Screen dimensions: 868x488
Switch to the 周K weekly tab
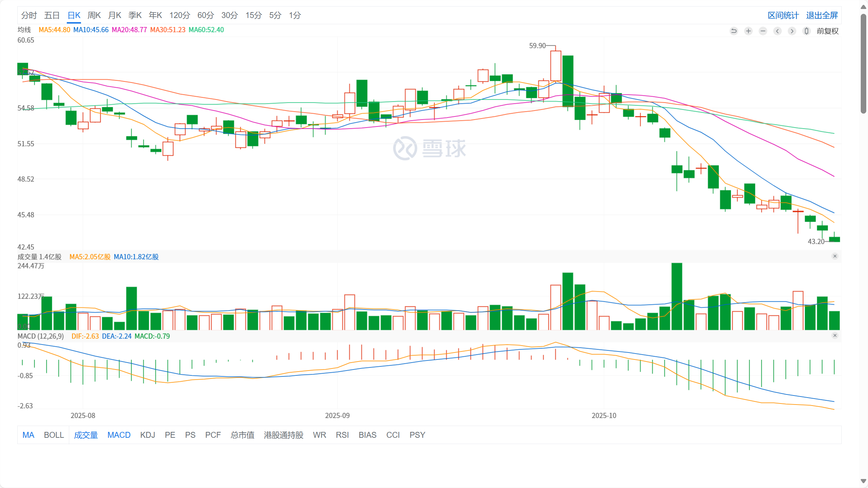point(94,15)
